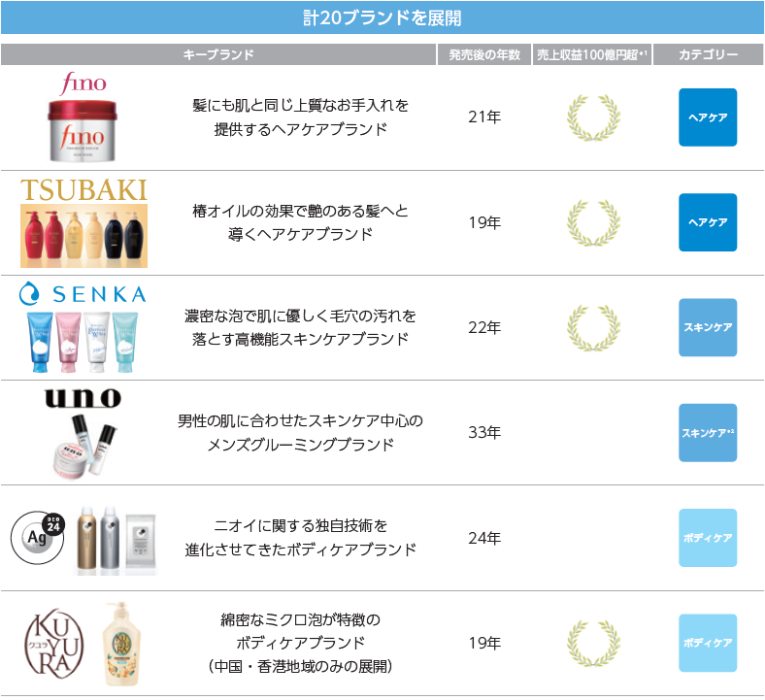The width and height of the screenshot is (765, 700).
Task: Click the Ag row ボディケア category badge
Action: (708, 537)
